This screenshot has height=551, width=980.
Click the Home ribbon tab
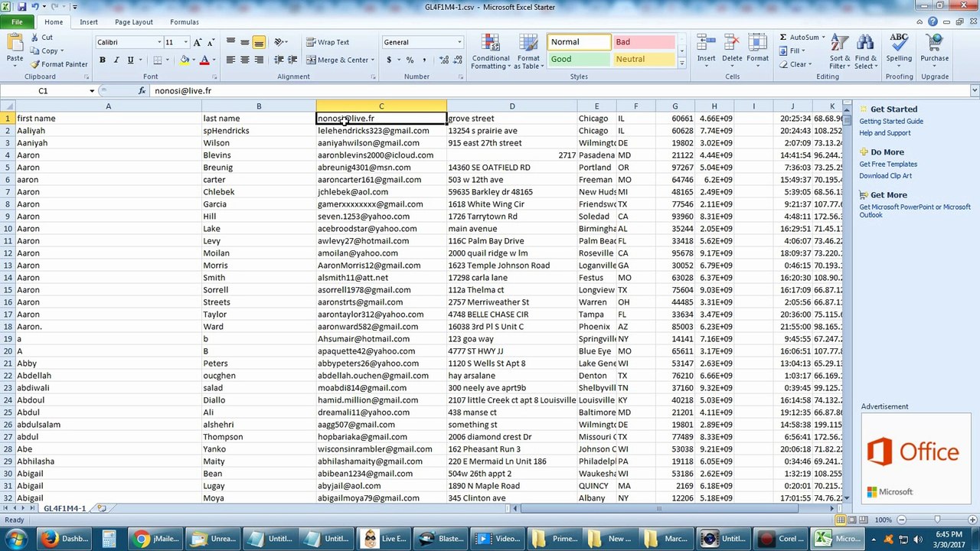click(x=54, y=22)
